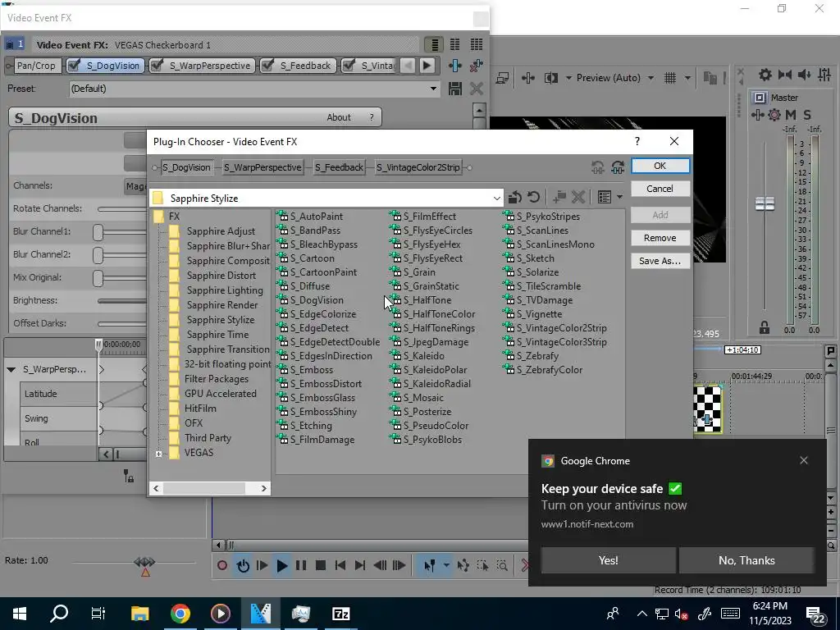This screenshot has height=630, width=840.
Task: Select the S_Vignette plug-in
Action: (x=539, y=314)
